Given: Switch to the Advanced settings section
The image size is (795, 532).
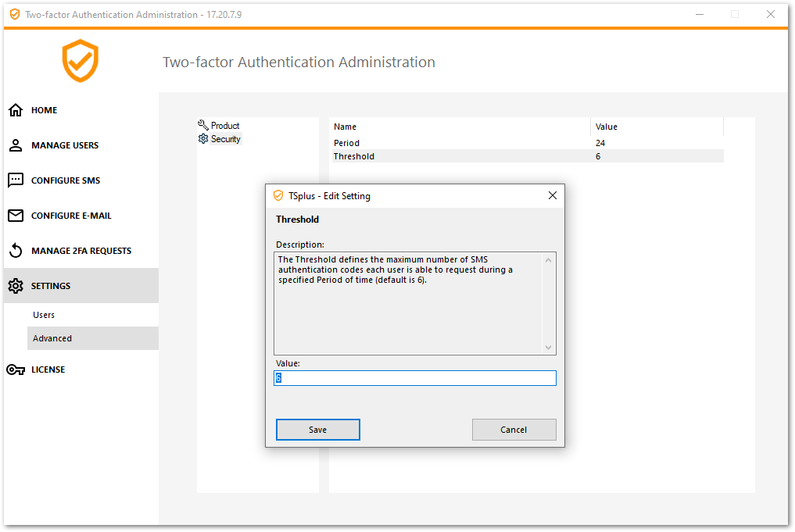Looking at the screenshot, I should pyautogui.click(x=52, y=338).
